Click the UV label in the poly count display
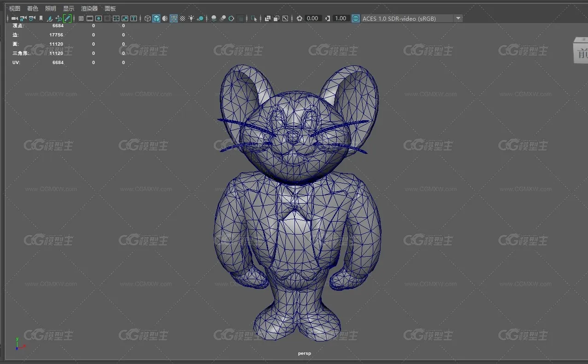Viewport: 588px width, 364px height. point(16,63)
